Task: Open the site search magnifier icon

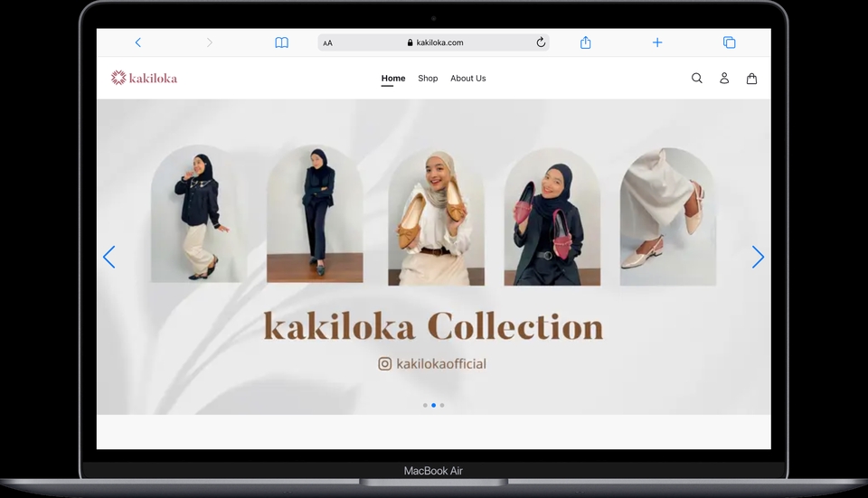Action: (x=697, y=79)
